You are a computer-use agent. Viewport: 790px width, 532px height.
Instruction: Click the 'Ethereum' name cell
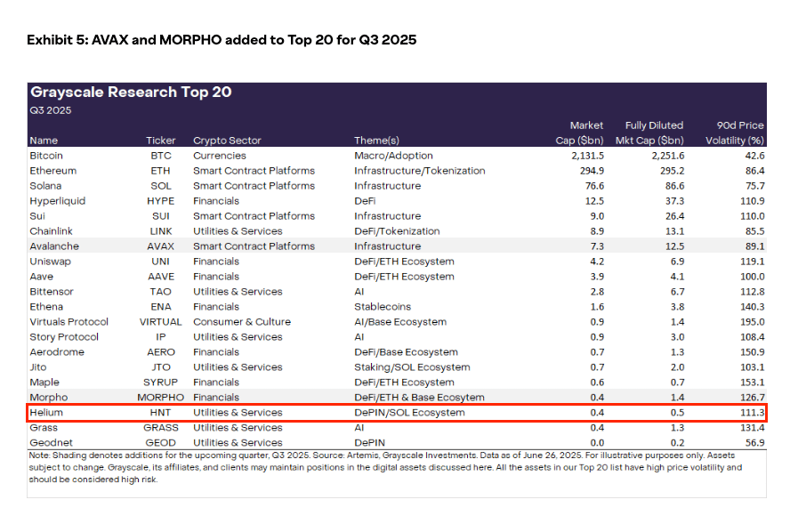pos(52,171)
